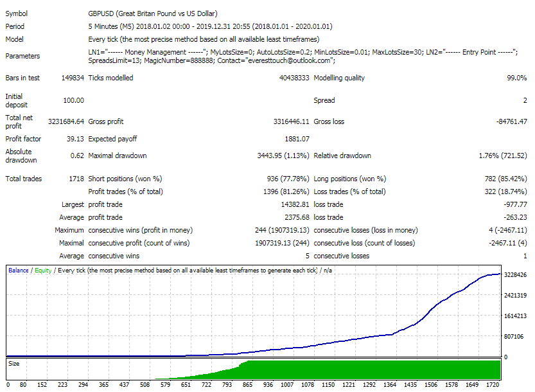Click the Spread value 2
Viewport: 535px width, 392px height.
coord(524,100)
